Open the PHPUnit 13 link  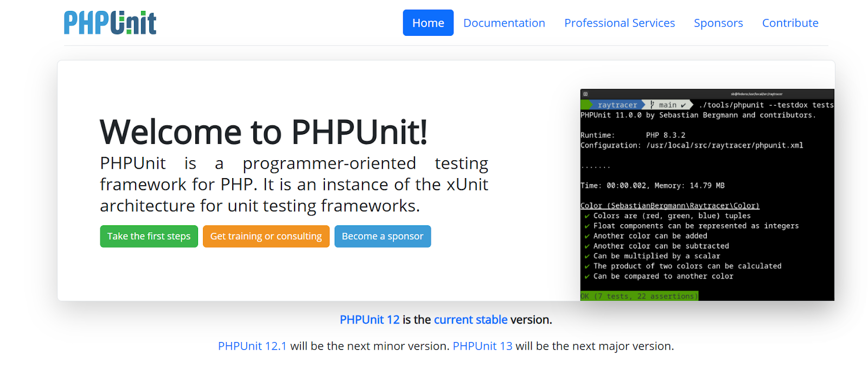[482, 346]
